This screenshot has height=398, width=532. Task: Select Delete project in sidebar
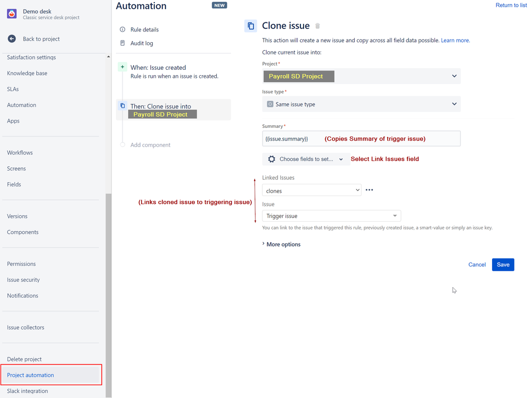point(24,359)
